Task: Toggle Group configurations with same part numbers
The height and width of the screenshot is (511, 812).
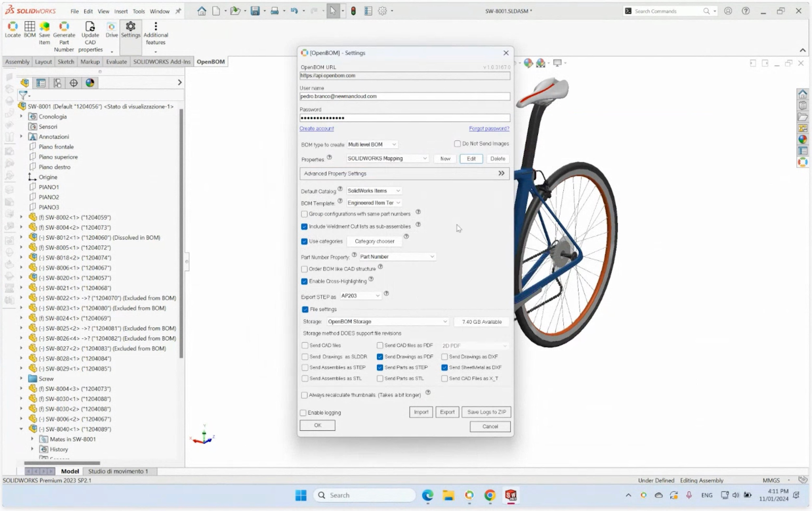Action: click(304, 214)
